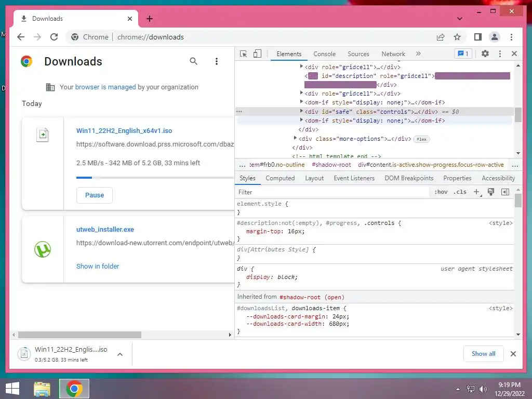Viewport: 532px width, 399px height.
Task: Expand the div id="safe" class="controls" node
Action: pyautogui.click(x=301, y=111)
